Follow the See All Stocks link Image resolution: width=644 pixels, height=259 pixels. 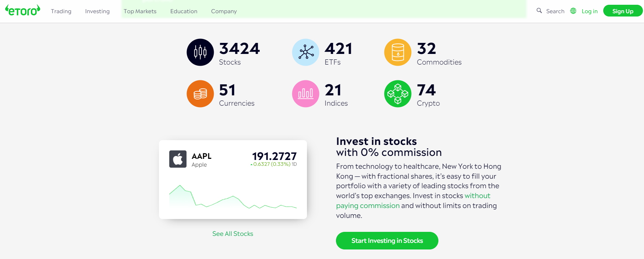[232, 234]
